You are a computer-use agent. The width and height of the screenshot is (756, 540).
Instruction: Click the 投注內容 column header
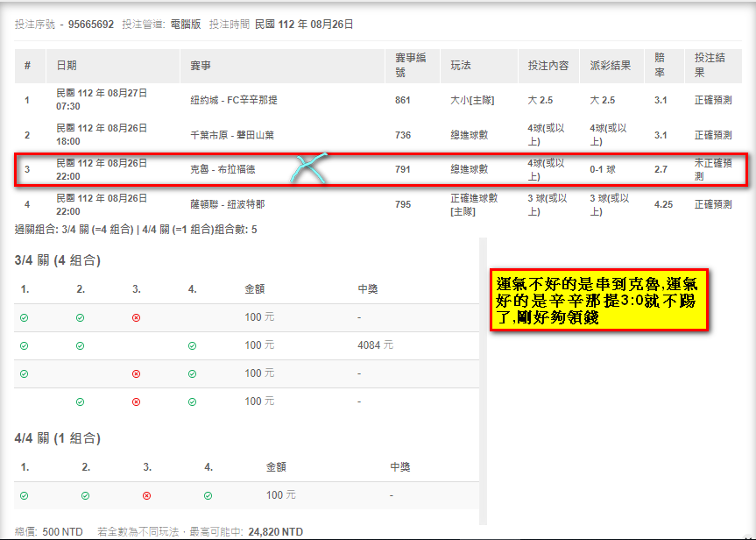pyautogui.click(x=548, y=66)
